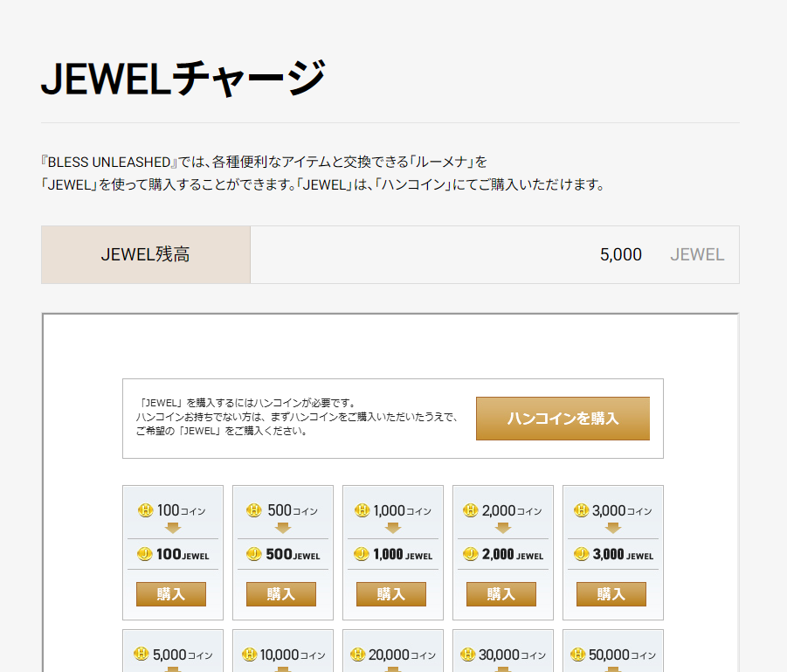Purchase the 2,000 JEWEL pack
The width and height of the screenshot is (787, 672).
click(501, 594)
